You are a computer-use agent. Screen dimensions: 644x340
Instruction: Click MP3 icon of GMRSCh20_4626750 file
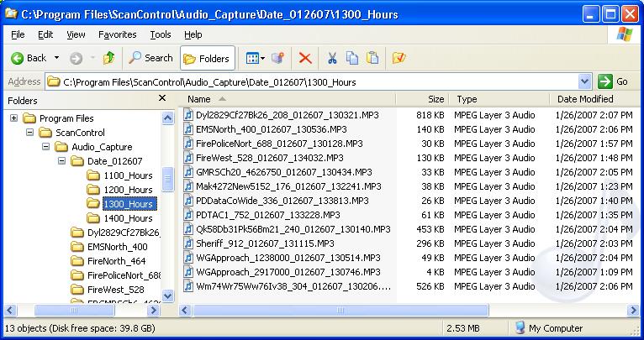click(x=188, y=172)
